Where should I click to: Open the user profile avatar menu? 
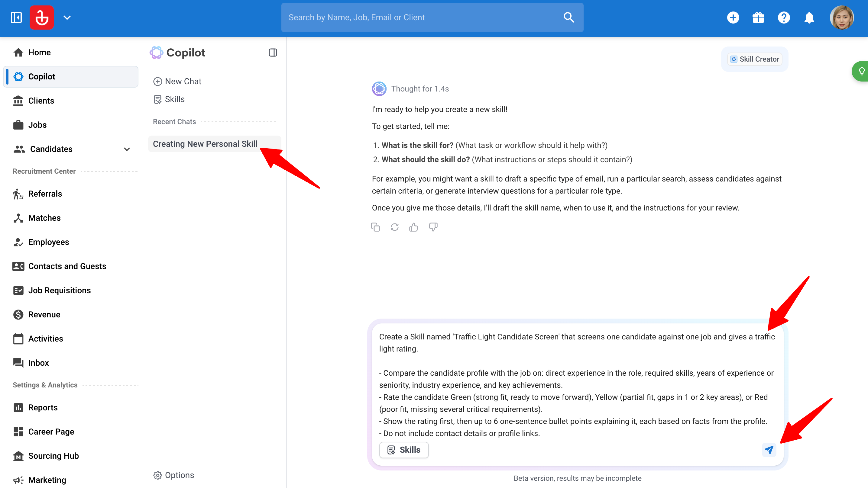[841, 18]
